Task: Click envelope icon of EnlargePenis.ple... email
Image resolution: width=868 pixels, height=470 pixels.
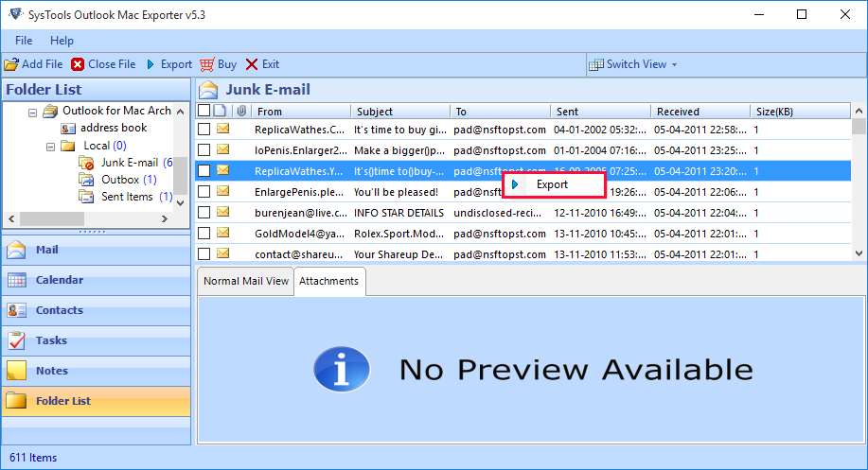Action: (223, 191)
